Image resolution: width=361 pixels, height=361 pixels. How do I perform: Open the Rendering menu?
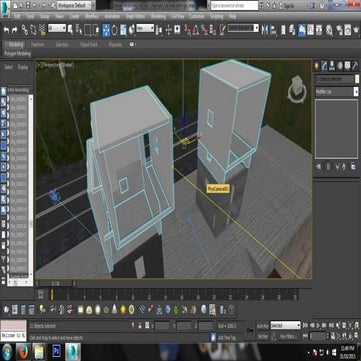[x=158, y=16]
